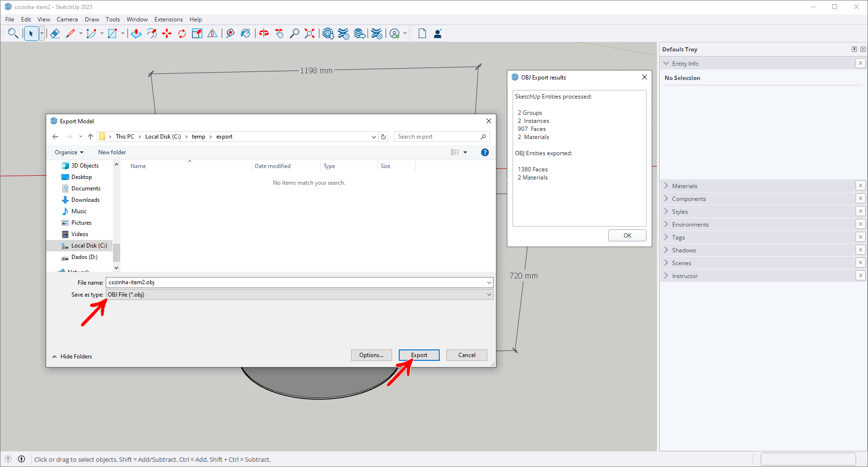868x467 pixels.
Task: Click the Search export field
Action: 442,137
